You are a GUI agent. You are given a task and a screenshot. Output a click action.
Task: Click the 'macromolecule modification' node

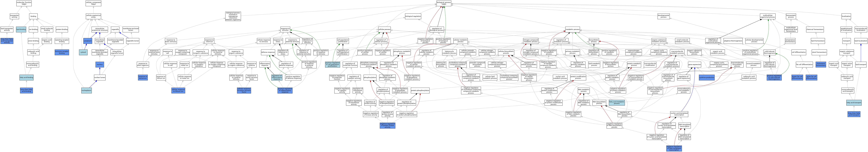point(650,65)
